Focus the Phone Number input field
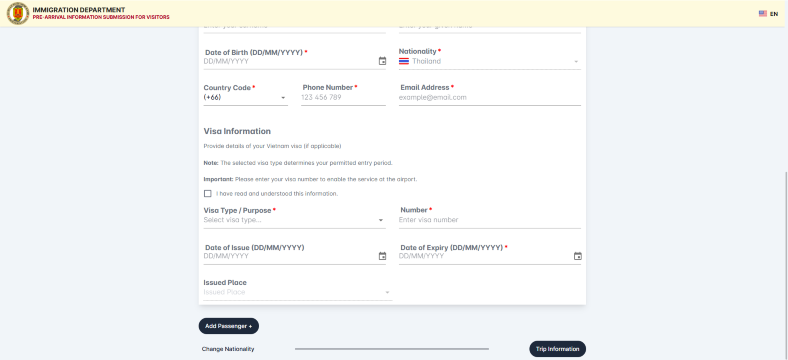788x360 pixels. (x=343, y=98)
